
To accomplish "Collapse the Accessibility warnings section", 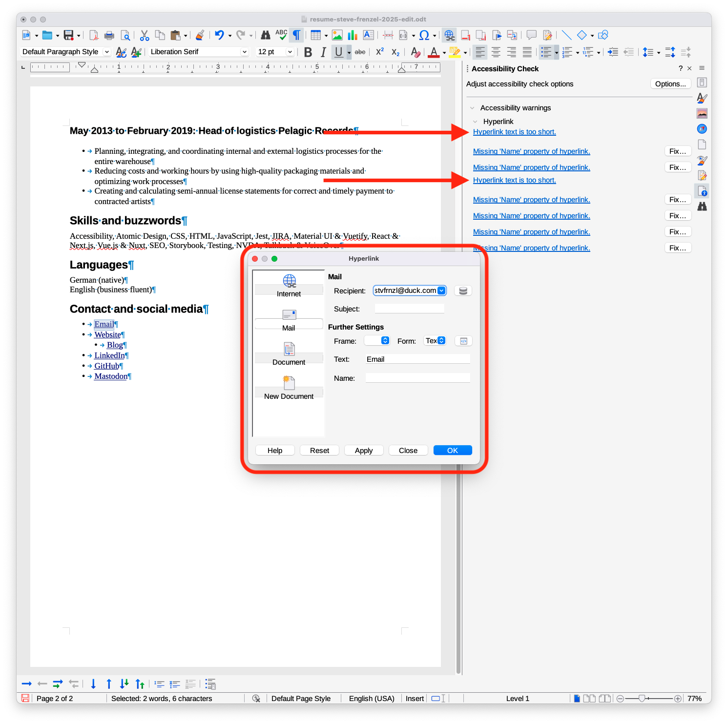I will point(472,108).
